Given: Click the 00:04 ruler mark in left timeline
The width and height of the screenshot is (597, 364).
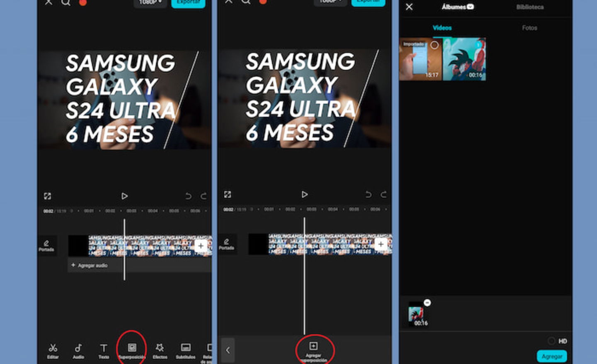Looking at the screenshot, I should [153, 211].
